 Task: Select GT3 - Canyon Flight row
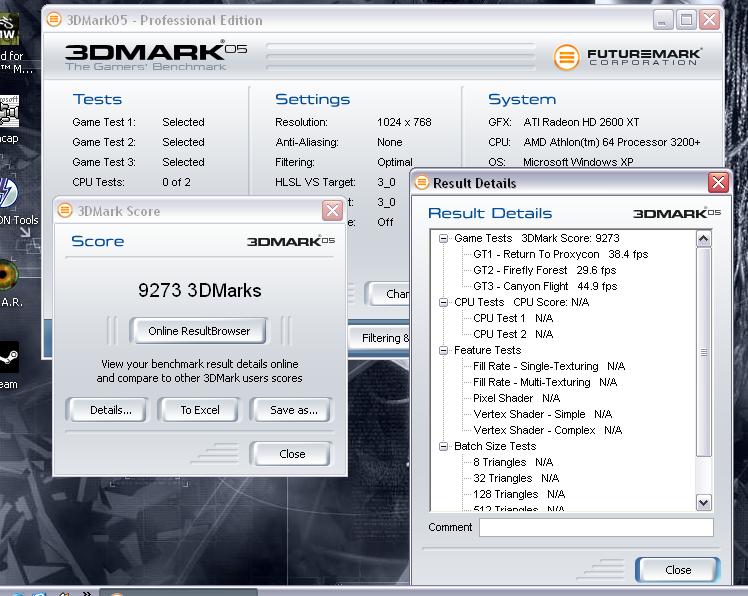pyautogui.click(x=545, y=286)
